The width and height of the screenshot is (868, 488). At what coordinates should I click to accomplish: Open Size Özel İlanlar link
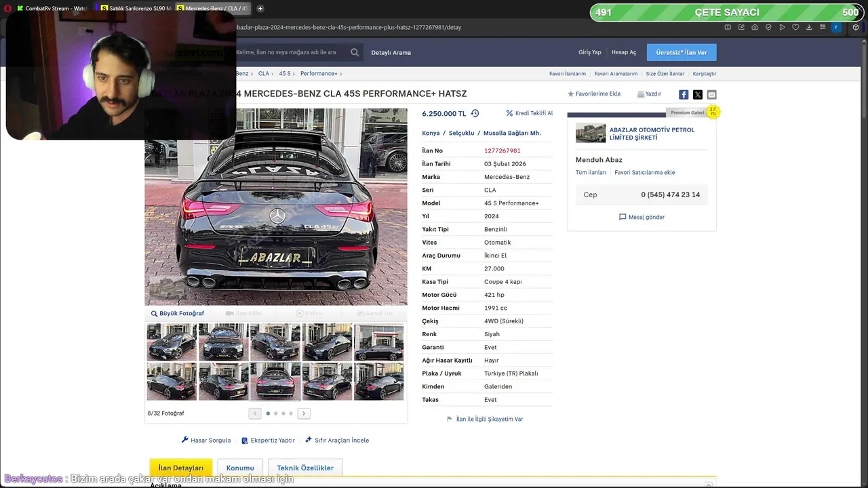[x=665, y=73]
